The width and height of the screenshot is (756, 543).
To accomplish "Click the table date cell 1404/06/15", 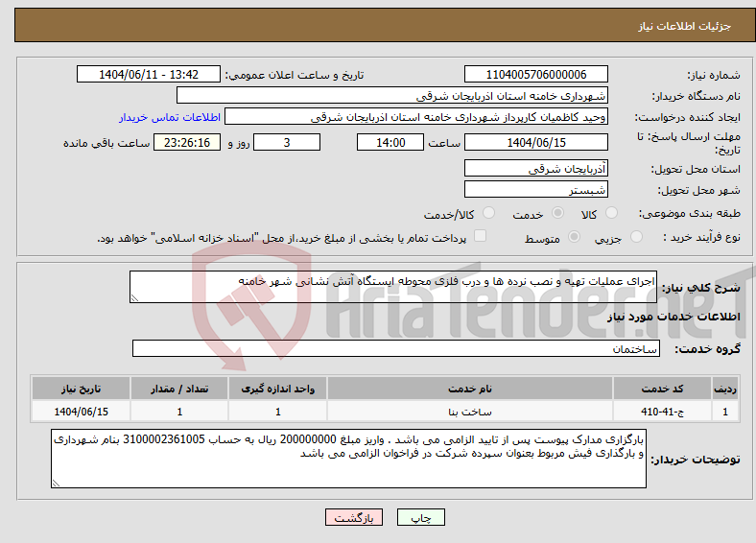I will pos(81,412).
